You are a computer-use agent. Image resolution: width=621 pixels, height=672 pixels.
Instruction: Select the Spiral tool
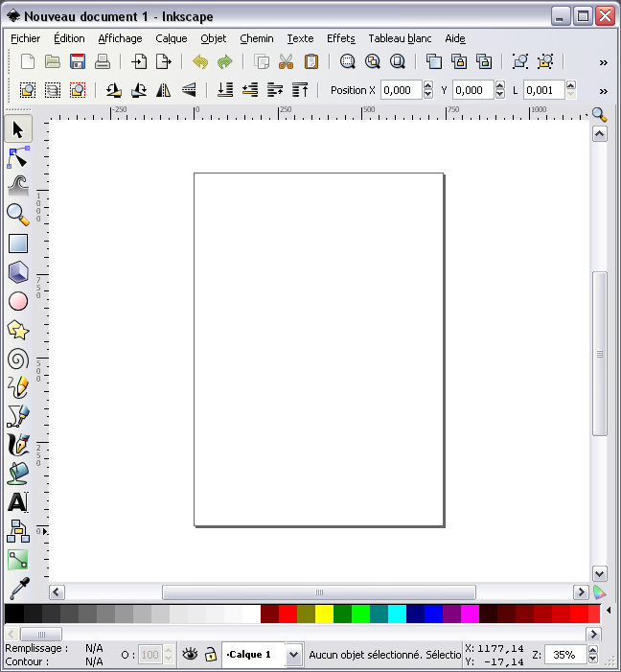(18, 359)
